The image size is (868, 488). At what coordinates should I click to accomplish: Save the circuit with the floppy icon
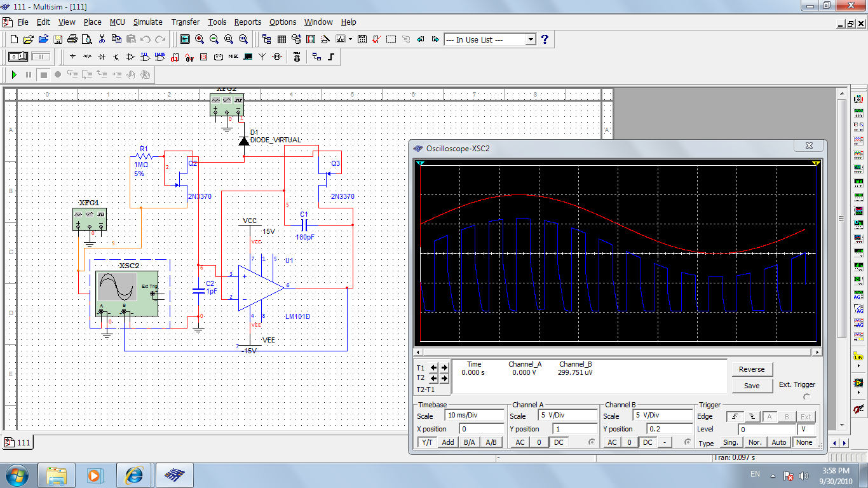[x=58, y=39]
